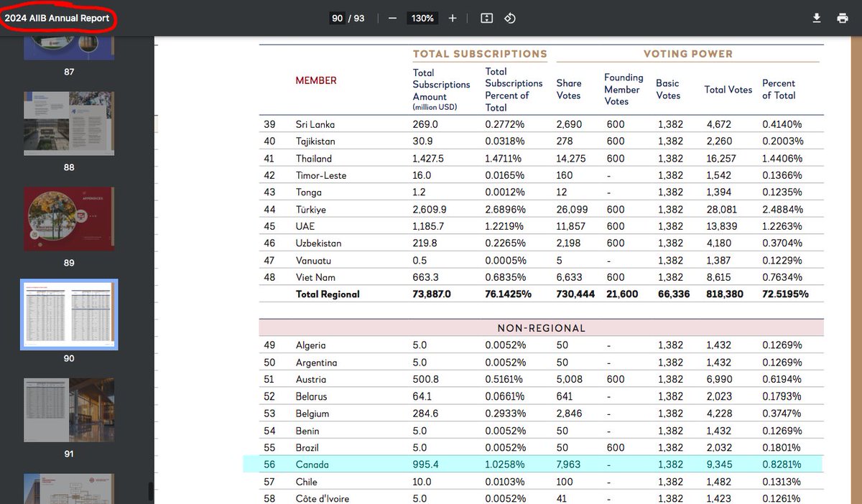The width and height of the screenshot is (862, 504).
Task: Select Belgium member name
Action: click(x=312, y=414)
